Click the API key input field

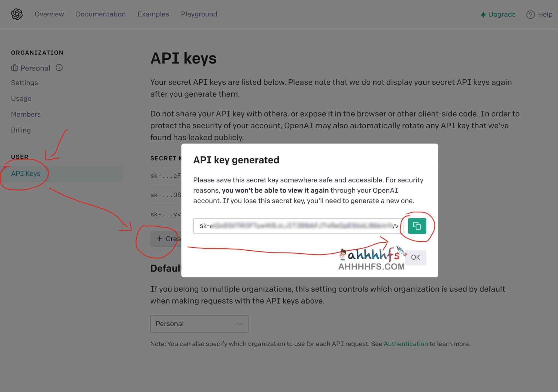click(x=296, y=226)
